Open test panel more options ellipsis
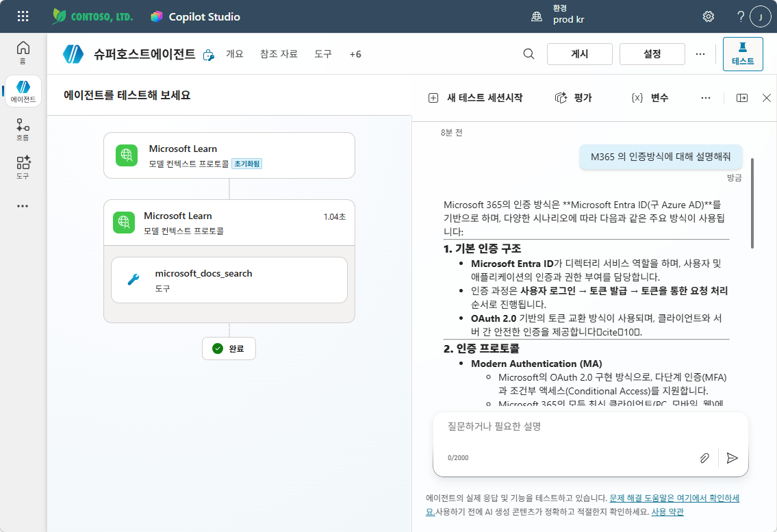Image resolution: width=777 pixels, height=532 pixels. (x=706, y=98)
